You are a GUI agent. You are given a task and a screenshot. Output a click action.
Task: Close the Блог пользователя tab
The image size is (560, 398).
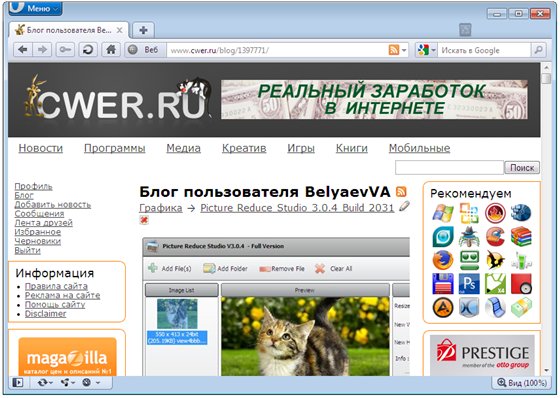click(x=120, y=30)
